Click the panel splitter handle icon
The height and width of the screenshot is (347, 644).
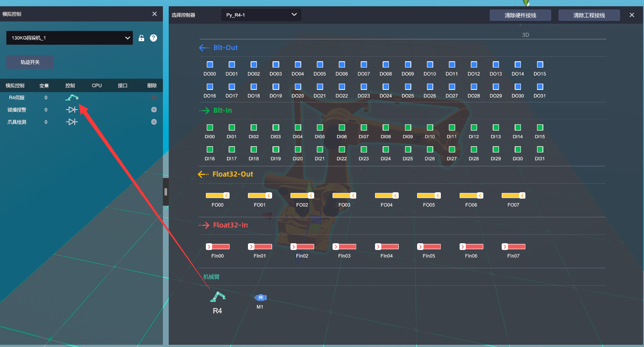point(166,192)
